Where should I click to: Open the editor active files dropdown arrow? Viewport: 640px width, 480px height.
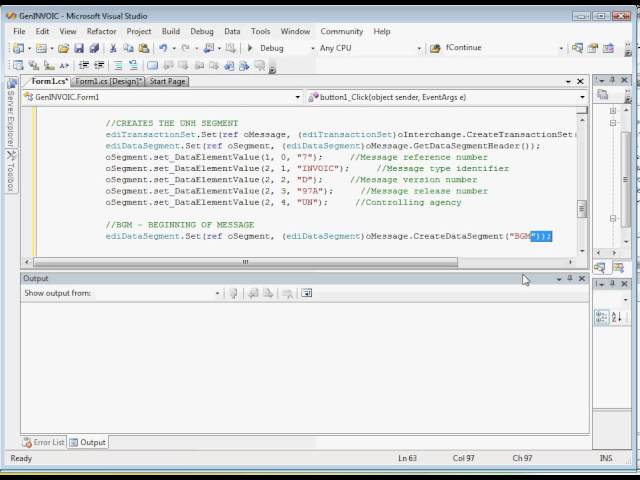pyautogui.click(x=568, y=82)
